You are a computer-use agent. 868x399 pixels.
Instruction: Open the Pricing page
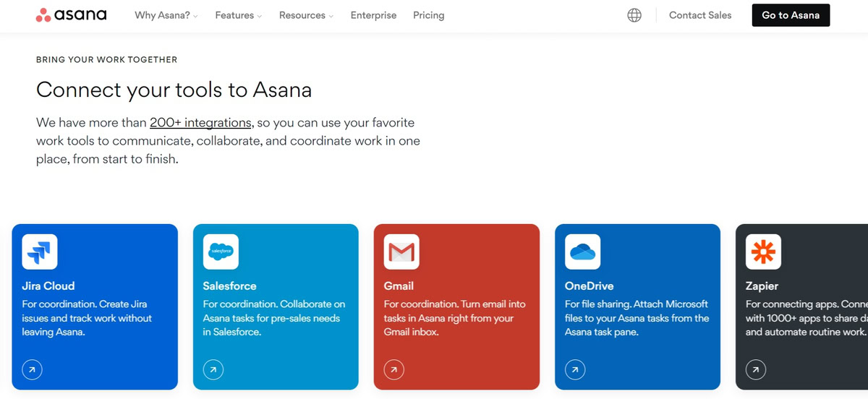point(428,15)
